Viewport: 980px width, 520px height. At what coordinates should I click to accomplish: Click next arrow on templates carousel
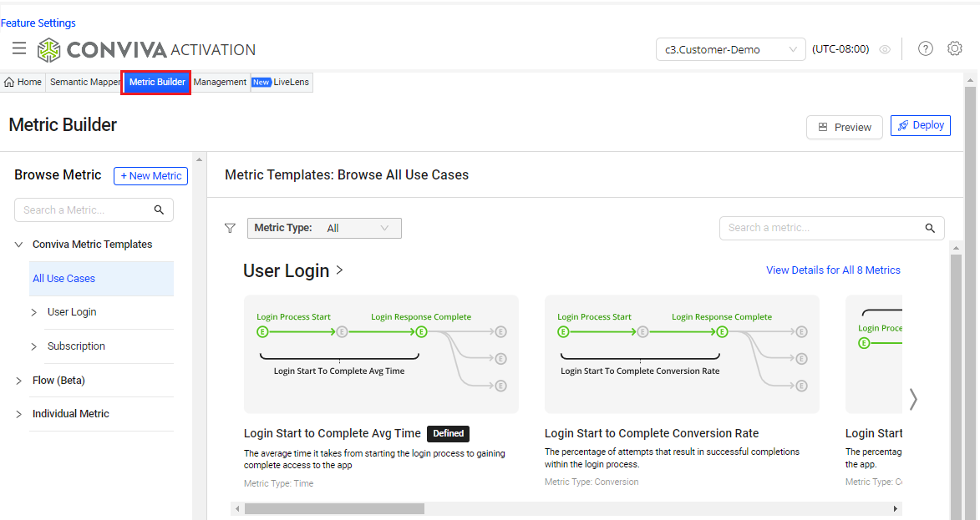[912, 400]
